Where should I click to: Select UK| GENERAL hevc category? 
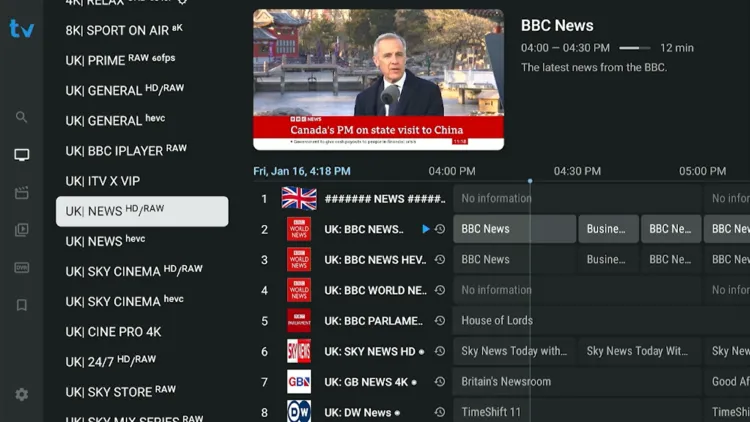pos(142,121)
